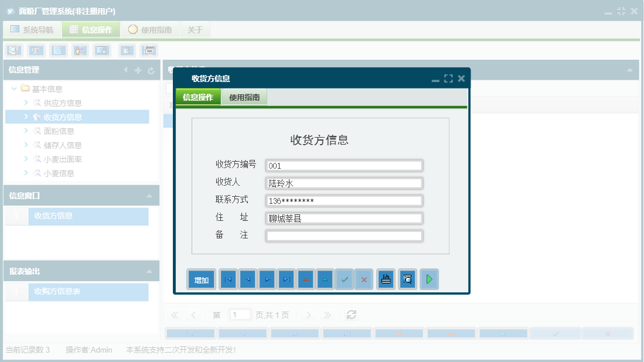Select the 关于 menu tab
This screenshot has width=644, height=362.
195,29
